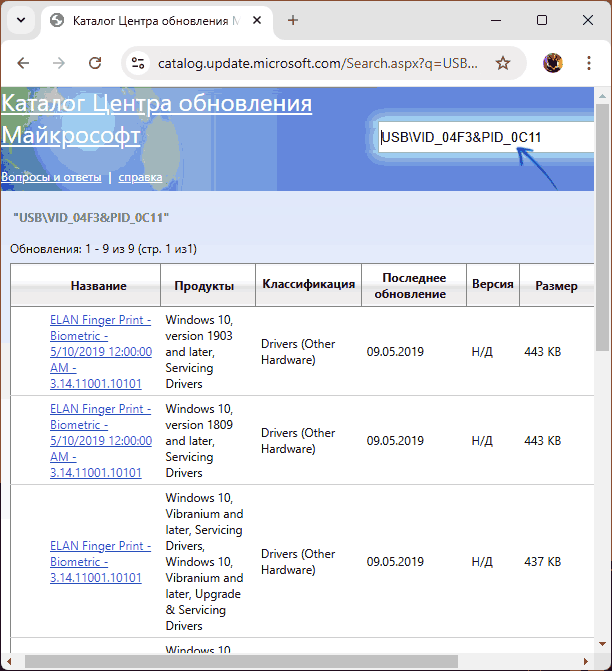Sort by the Классификация column header
612x671 pixels.
tap(309, 284)
